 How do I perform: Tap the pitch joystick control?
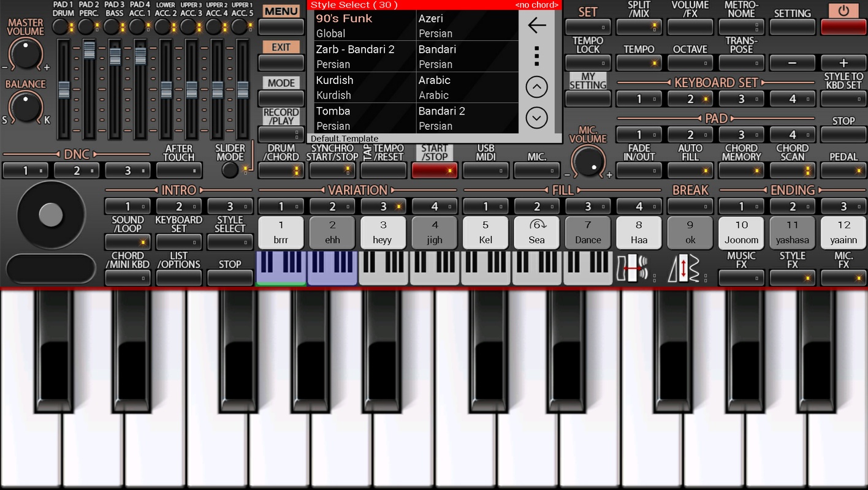coord(50,214)
